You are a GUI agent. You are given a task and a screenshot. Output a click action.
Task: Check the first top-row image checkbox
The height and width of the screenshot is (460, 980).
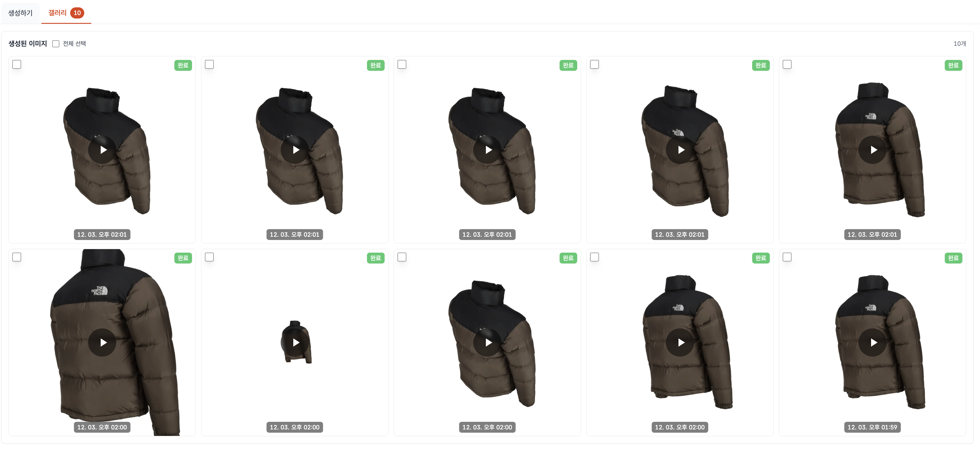pos(17,64)
